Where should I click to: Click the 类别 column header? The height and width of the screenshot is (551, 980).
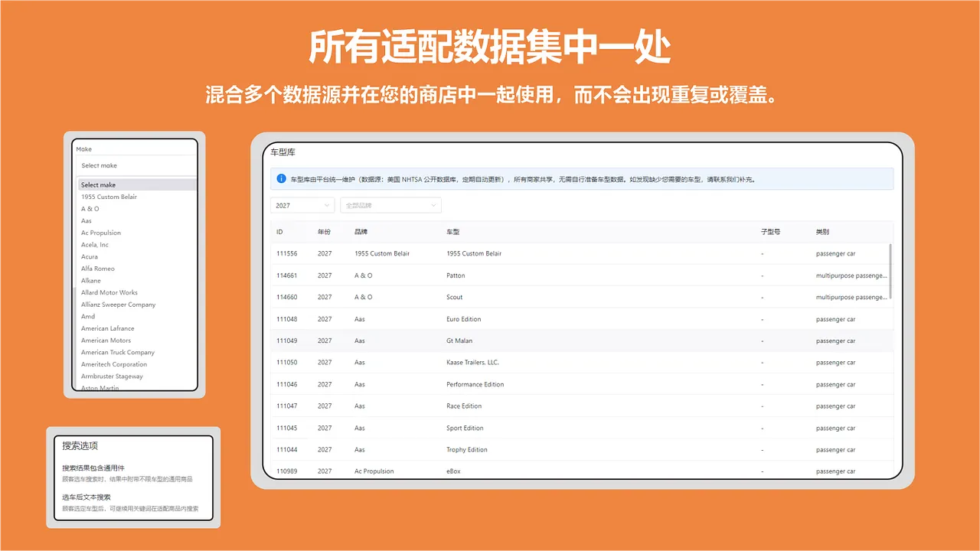[823, 232]
